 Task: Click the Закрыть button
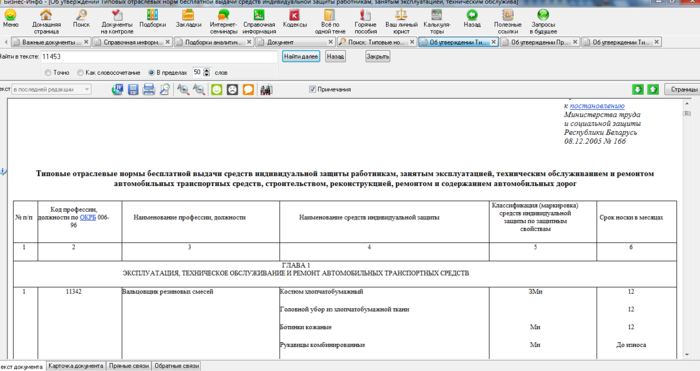[x=378, y=56]
